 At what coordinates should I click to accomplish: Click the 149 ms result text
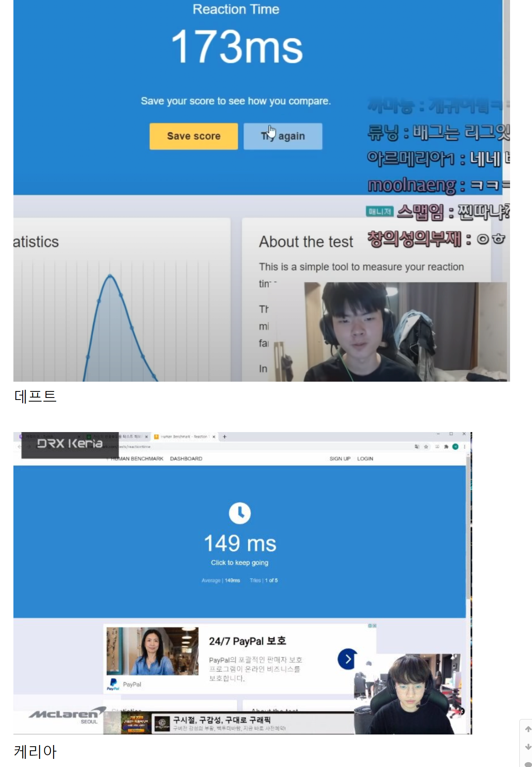click(240, 543)
